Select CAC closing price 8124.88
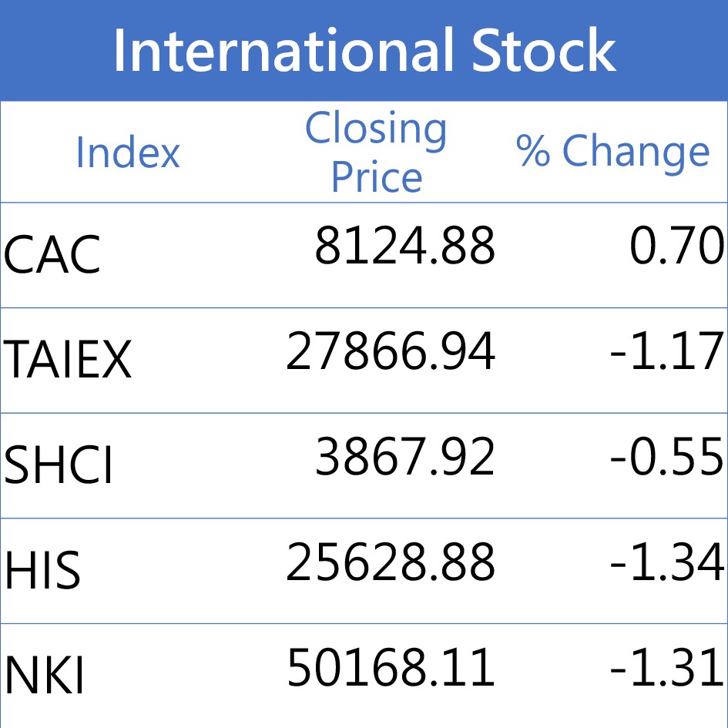Viewport: 728px width, 728px height. click(x=404, y=248)
